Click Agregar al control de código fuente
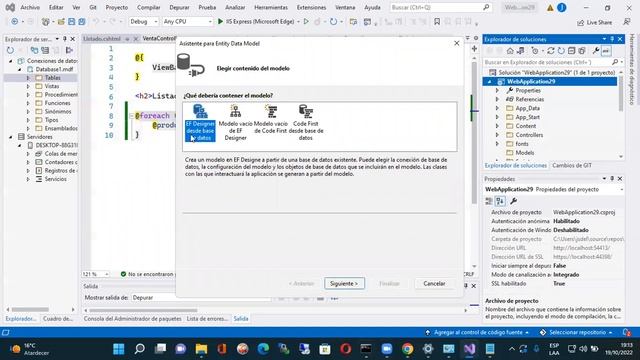Image resolution: width=640 pixels, height=360 pixels. 477,332
